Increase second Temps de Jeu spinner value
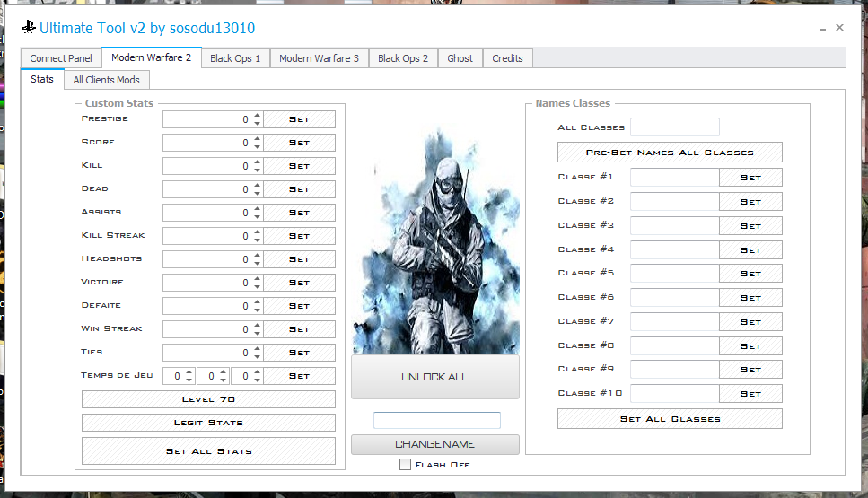Screen dimensions: 868x498 [224, 371]
